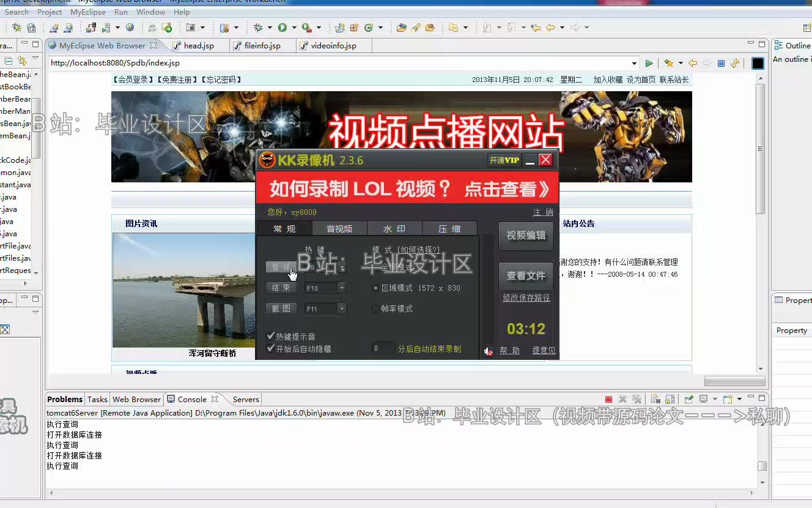Switch to the Problems tab
The height and width of the screenshot is (508, 812).
65,399
